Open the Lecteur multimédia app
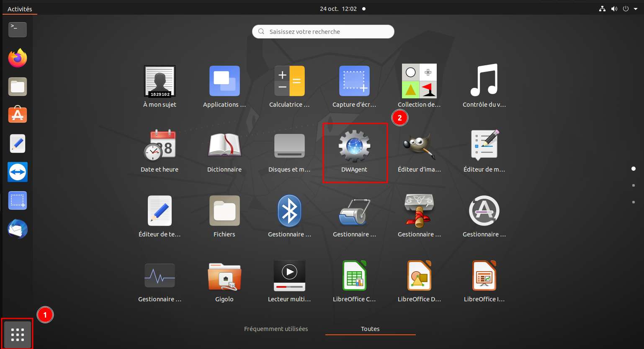This screenshot has width=644, height=349. click(289, 281)
